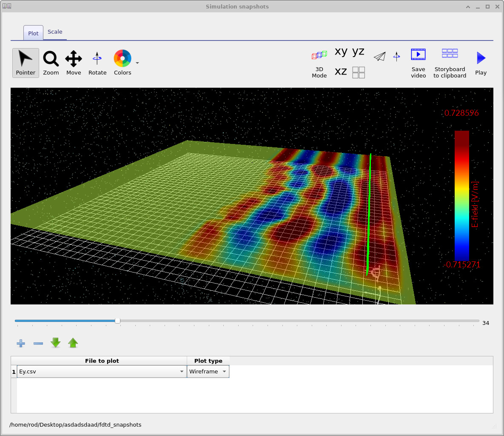Choose the Move tool

point(74,63)
